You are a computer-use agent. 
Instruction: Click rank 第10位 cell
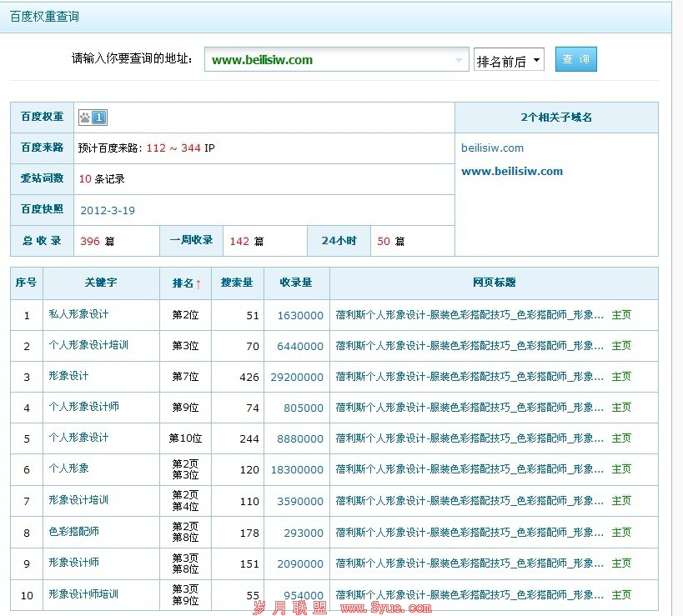tap(185, 438)
